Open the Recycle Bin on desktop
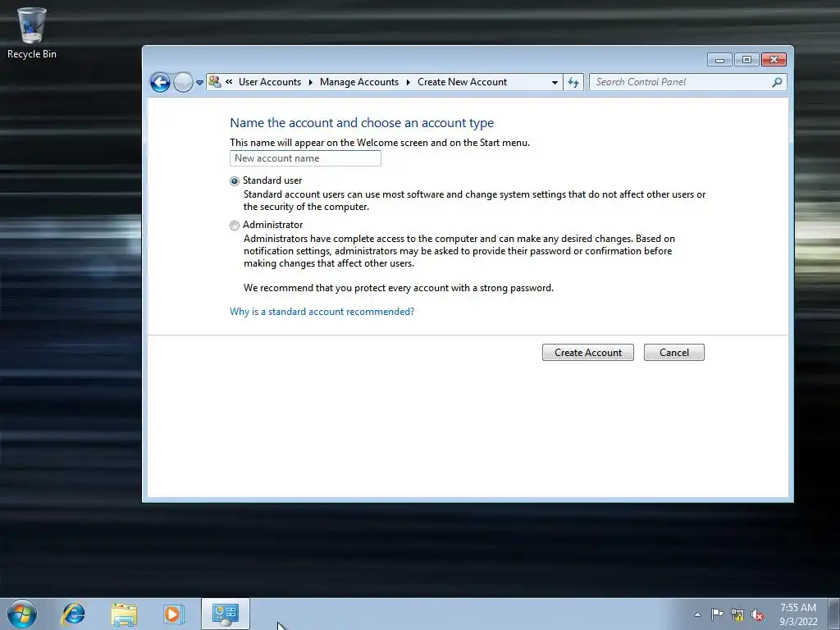The image size is (840, 630). 32,33
